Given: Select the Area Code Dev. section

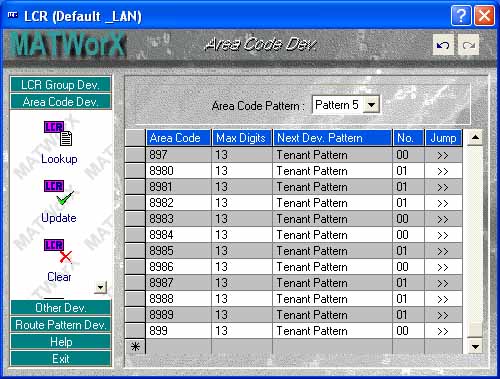Looking at the screenshot, I should click(x=61, y=102).
